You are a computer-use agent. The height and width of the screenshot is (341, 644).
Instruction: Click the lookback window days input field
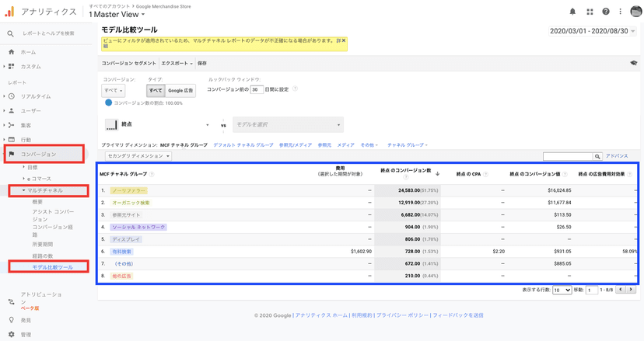[x=257, y=89]
